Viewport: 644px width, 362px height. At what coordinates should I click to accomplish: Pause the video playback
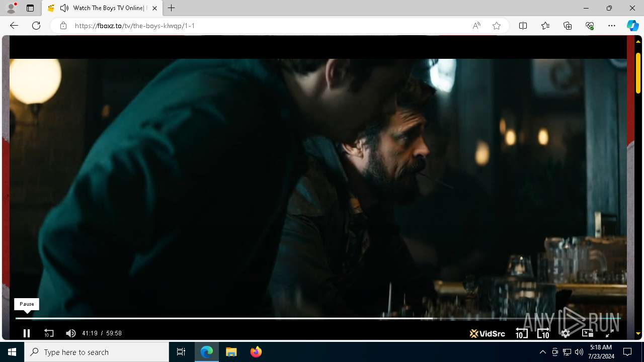point(27,333)
